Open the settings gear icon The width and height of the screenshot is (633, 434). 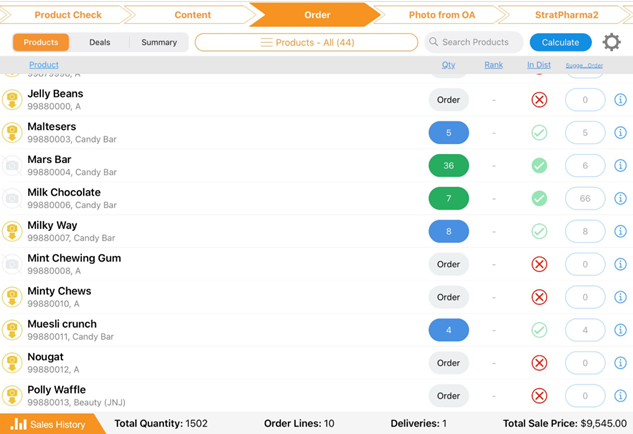[x=611, y=42]
